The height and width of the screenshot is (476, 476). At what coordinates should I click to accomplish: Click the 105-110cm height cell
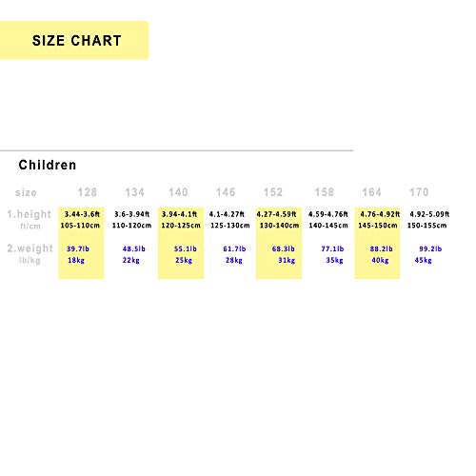80,226
